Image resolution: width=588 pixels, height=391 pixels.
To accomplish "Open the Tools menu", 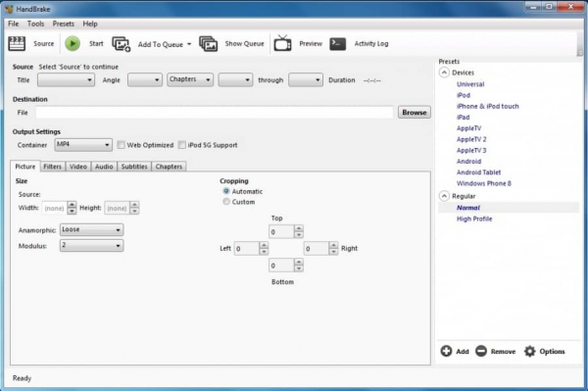I will tap(35, 24).
